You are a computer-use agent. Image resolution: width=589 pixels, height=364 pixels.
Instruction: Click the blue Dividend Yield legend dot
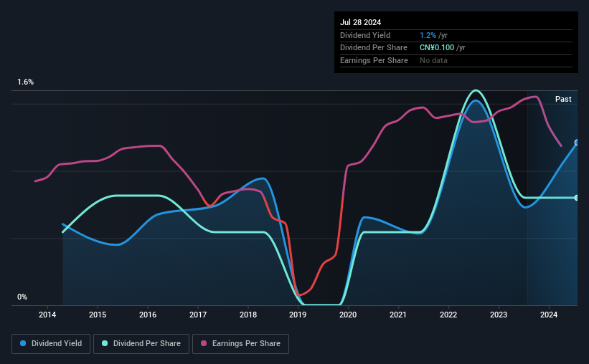[x=23, y=343]
